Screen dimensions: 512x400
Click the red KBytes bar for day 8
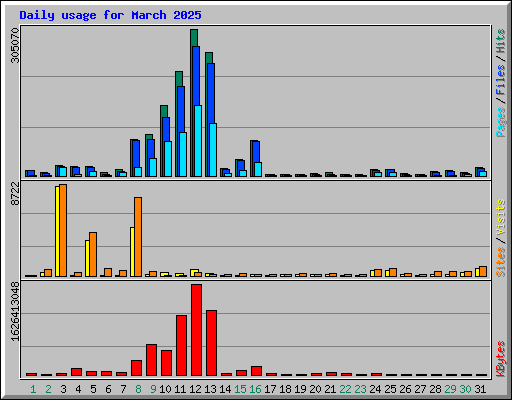(x=136, y=368)
